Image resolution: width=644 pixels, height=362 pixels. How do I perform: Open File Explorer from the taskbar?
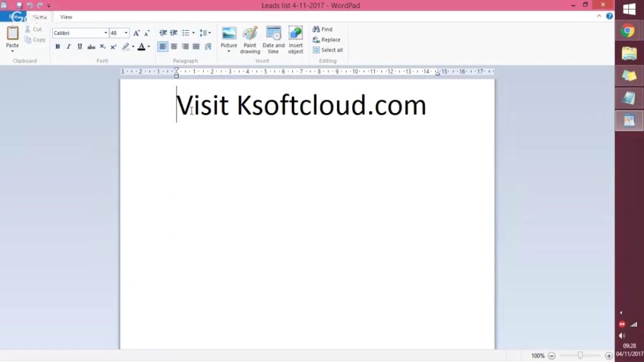(x=629, y=53)
